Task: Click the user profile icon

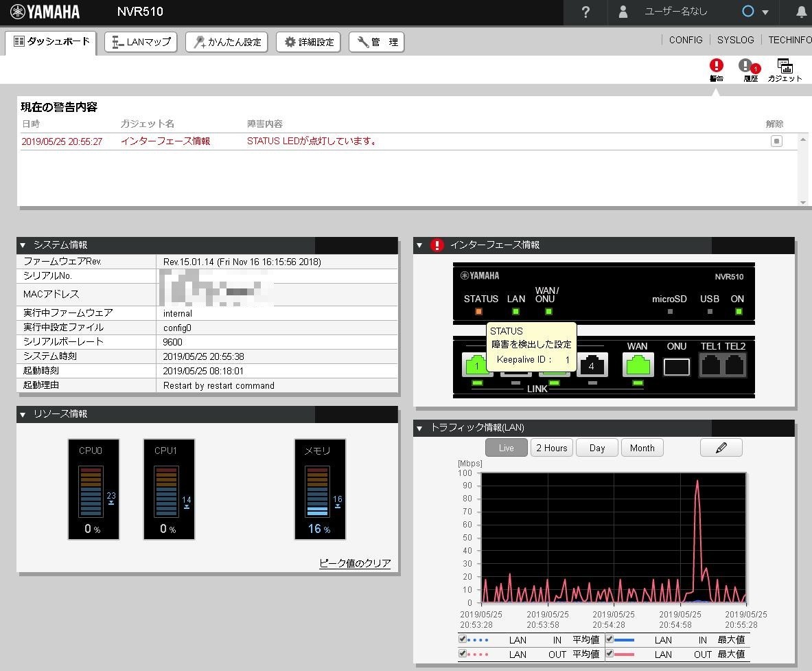Action: pos(623,12)
